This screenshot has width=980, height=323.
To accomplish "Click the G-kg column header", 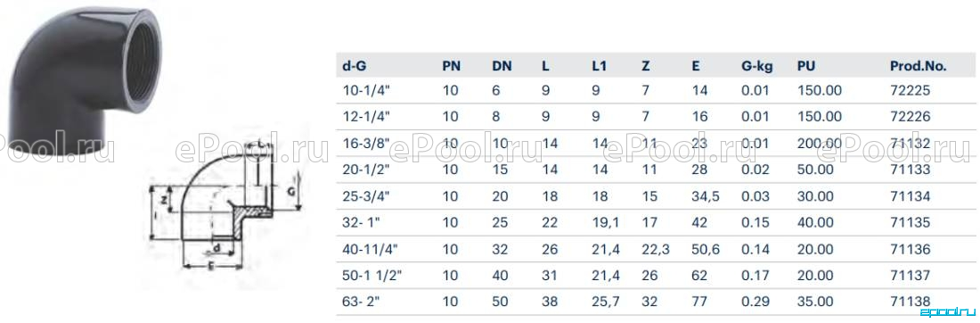I will [757, 65].
